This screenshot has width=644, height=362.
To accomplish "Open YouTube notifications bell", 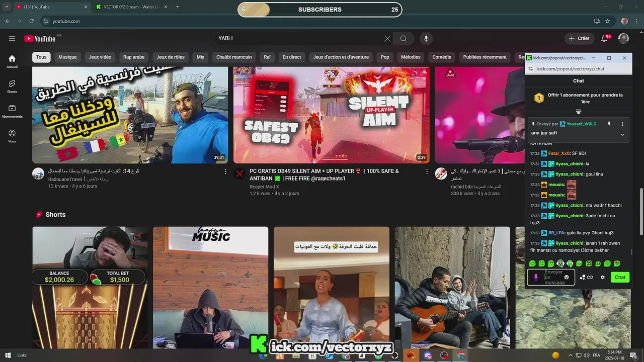I will [x=605, y=38].
